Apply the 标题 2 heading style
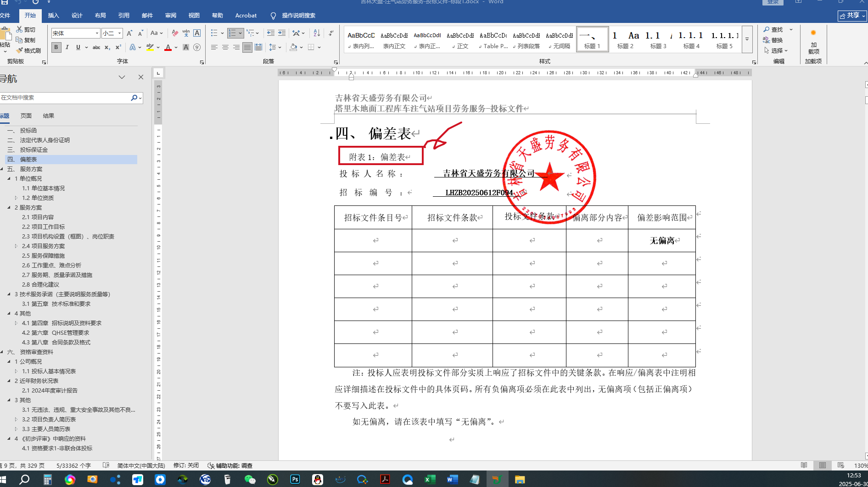The image size is (868, 487). pyautogui.click(x=625, y=39)
